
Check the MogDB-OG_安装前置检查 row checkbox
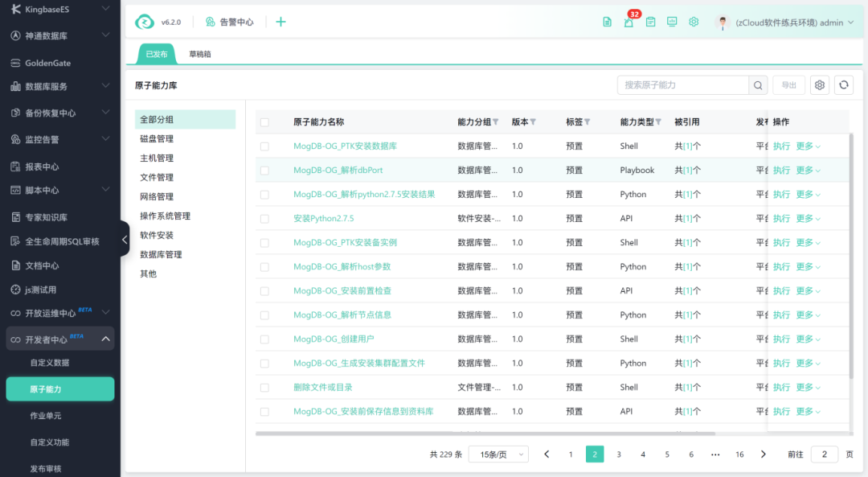[x=264, y=291]
